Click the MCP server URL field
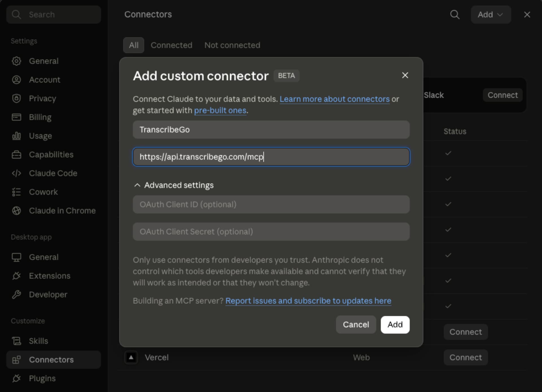 (271, 157)
